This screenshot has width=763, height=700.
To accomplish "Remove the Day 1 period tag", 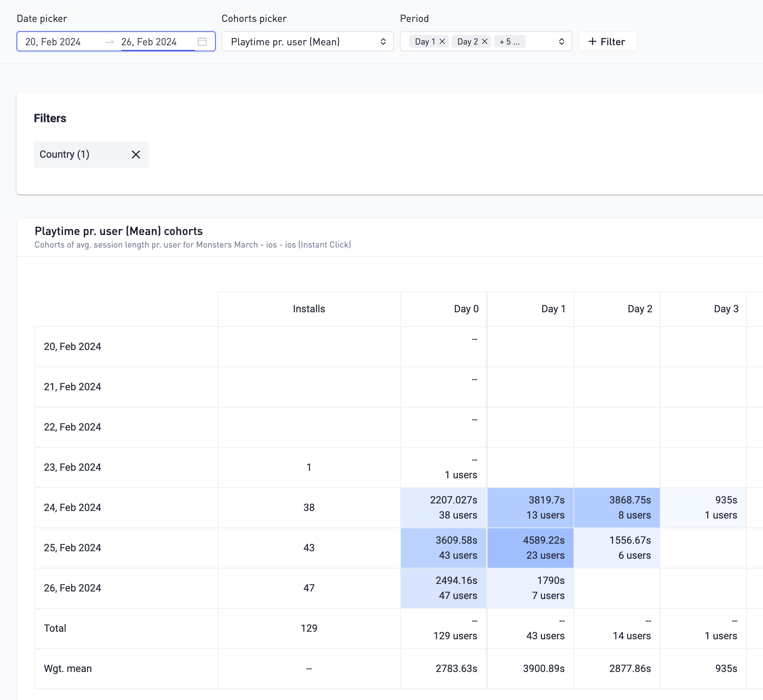I will point(442,42).
